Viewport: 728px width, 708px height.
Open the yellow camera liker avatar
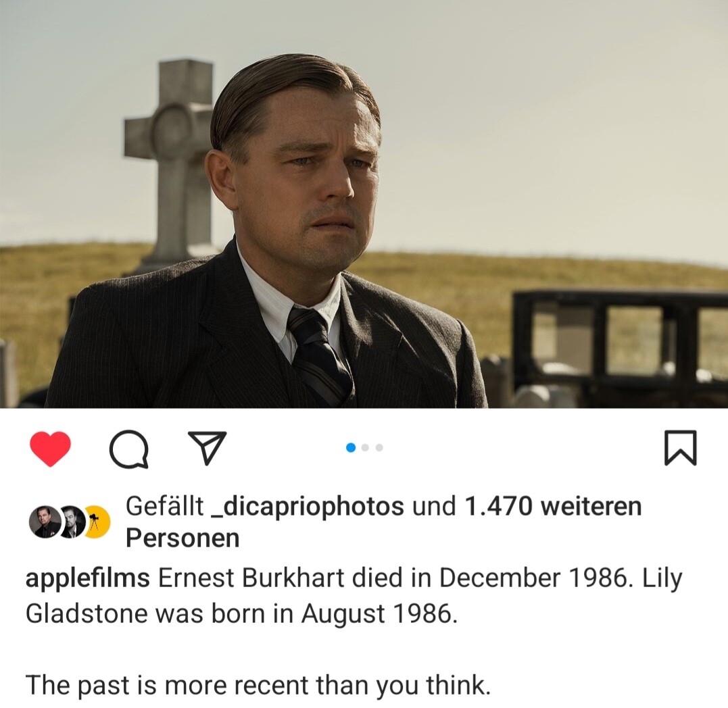click(97, 522)
